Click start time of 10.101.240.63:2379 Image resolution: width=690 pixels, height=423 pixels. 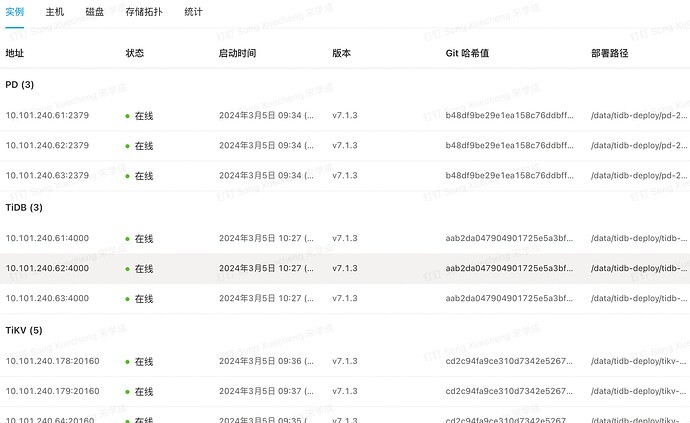point(266,175)
